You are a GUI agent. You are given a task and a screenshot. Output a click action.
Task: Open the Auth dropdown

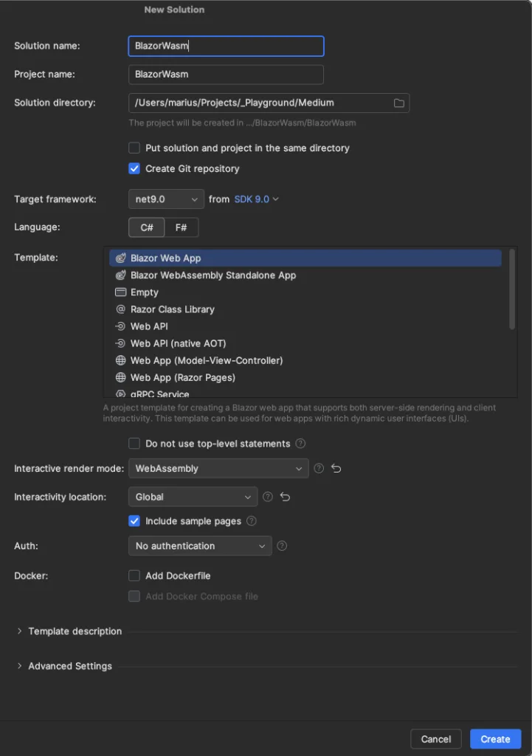(199, 546)
